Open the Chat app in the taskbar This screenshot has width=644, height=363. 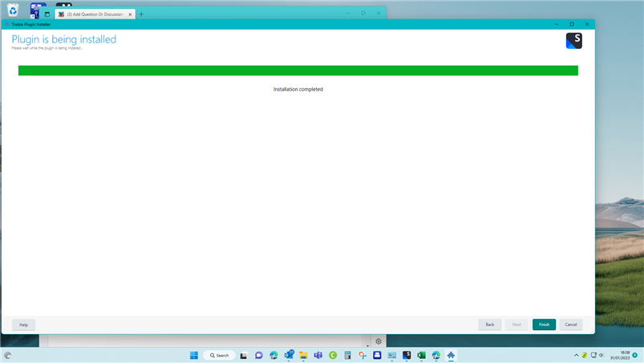tap(259, 355)
